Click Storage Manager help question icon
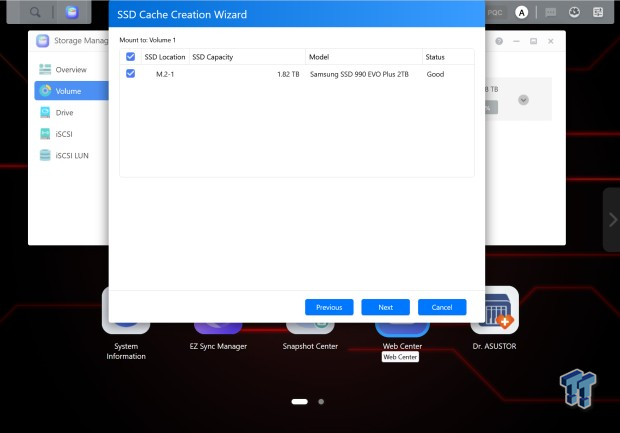The width and height of the screenshot is (620, 433). (499, 41)
